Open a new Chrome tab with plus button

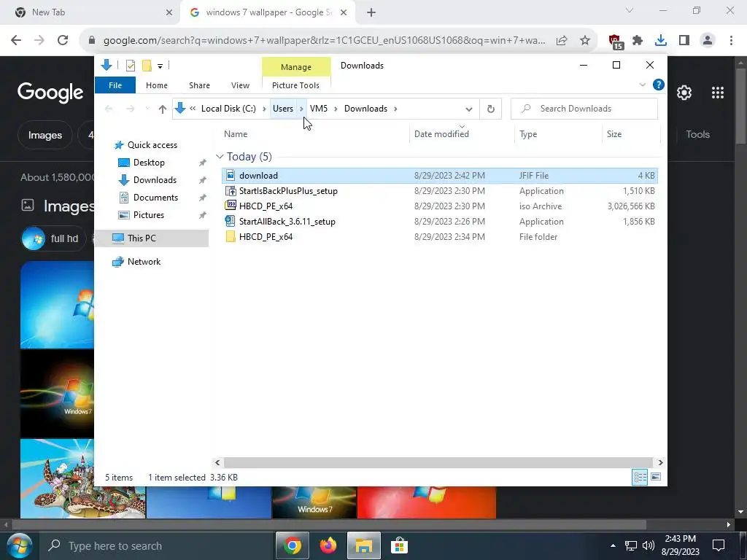click(x=371, y=13)
